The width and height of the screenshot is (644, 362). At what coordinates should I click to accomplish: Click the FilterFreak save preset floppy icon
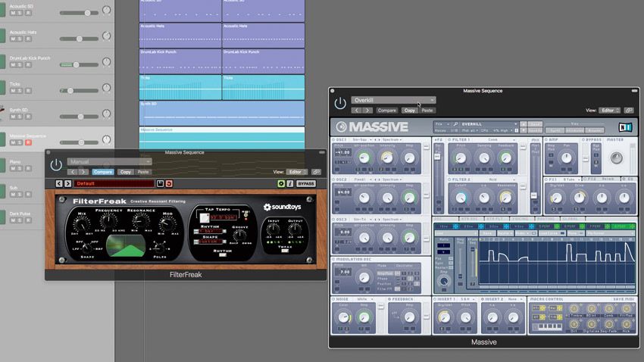point(160,183)
